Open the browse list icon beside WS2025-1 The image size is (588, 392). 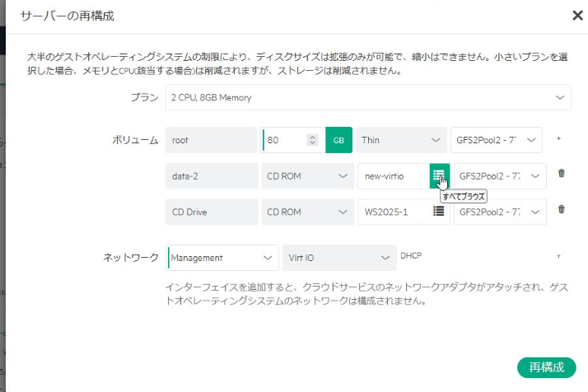438,211
